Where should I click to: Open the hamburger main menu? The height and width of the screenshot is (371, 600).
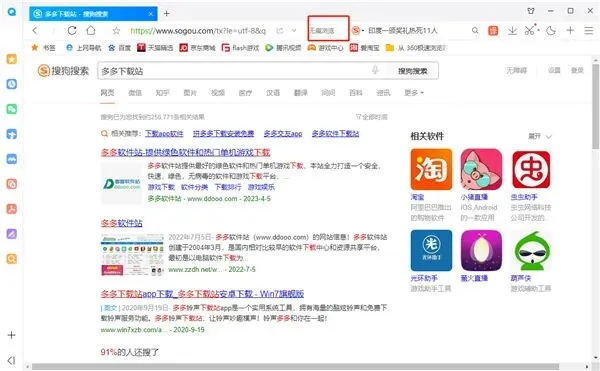pyautogui.click(x=589, y=30)
